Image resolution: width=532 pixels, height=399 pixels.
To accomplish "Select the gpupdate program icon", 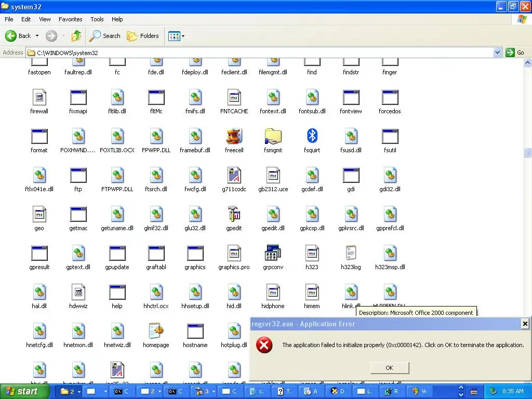I will pos(117,253).
